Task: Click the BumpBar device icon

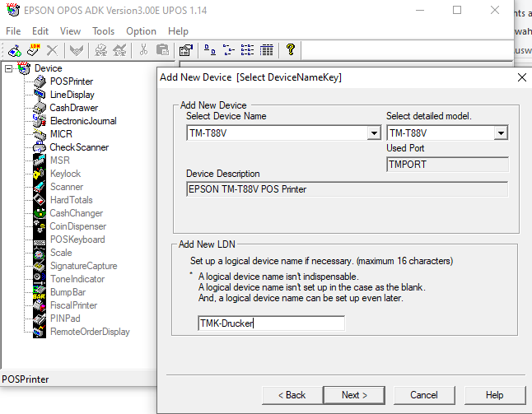Action: pos(40,292)
